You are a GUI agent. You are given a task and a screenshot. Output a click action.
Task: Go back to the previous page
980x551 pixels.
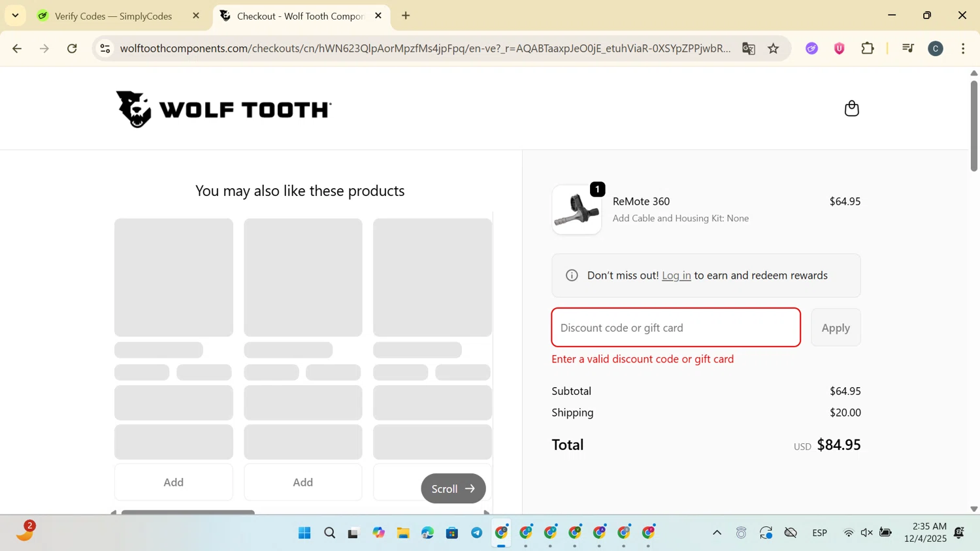coord(17,48)
